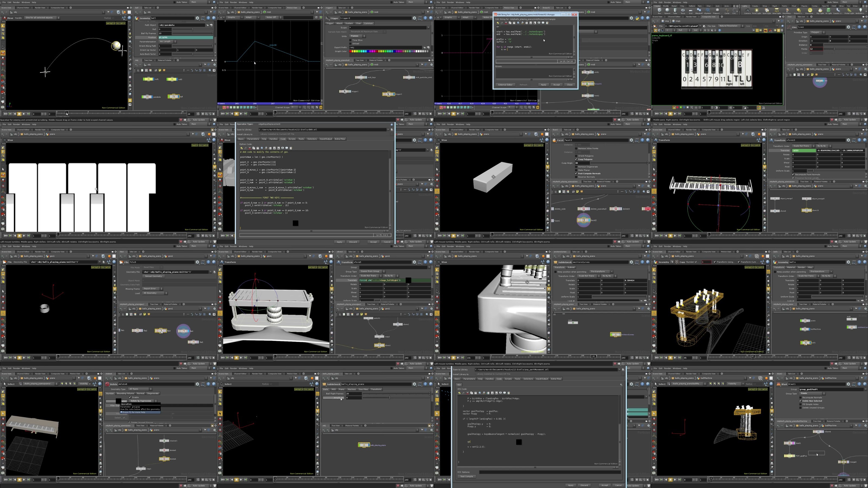Expand the Missing Frame Report Error dropdown
The height and width of the screenshot is (488, 868).
152,289
